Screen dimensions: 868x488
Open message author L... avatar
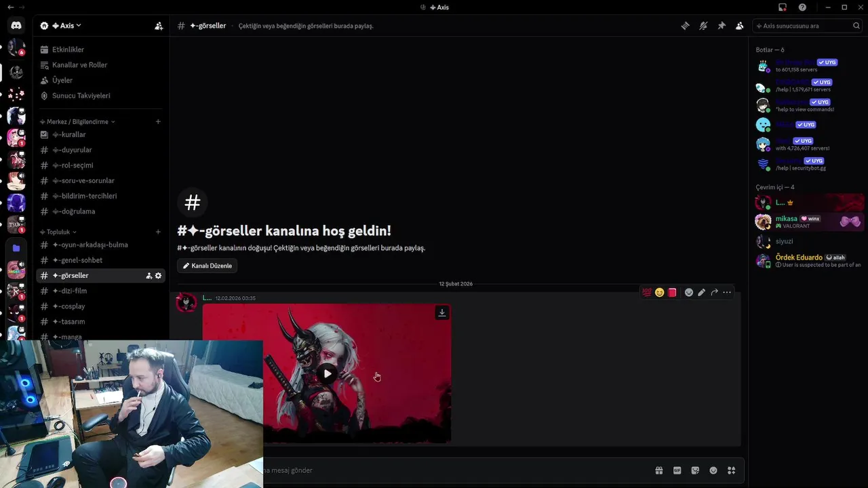tap(186, 303)
